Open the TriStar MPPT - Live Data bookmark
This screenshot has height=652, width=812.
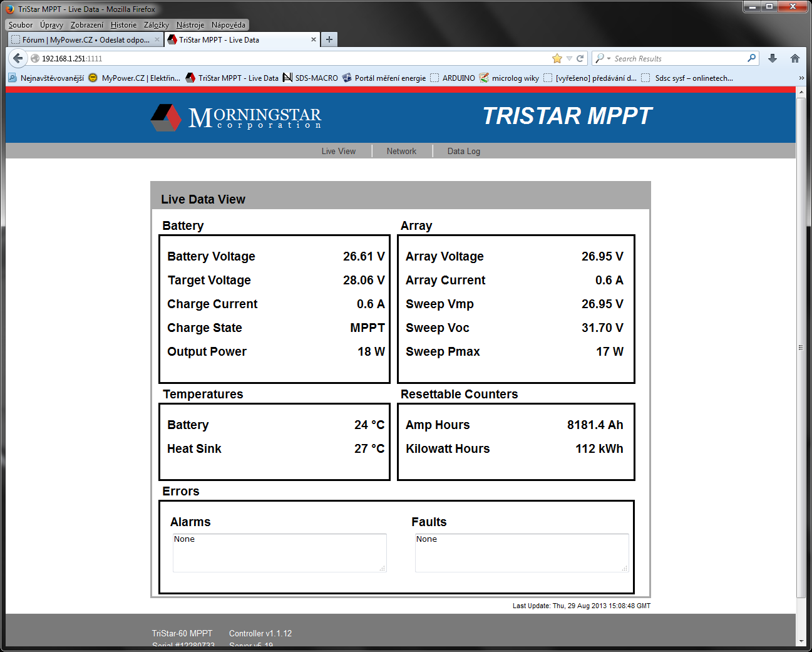[232, 78]
